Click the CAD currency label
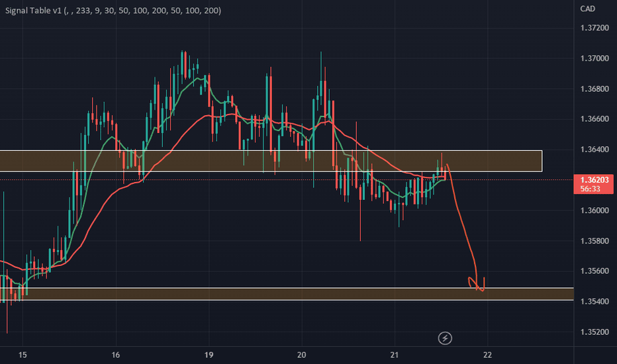 pyautogui.click(x=587, y=9)
